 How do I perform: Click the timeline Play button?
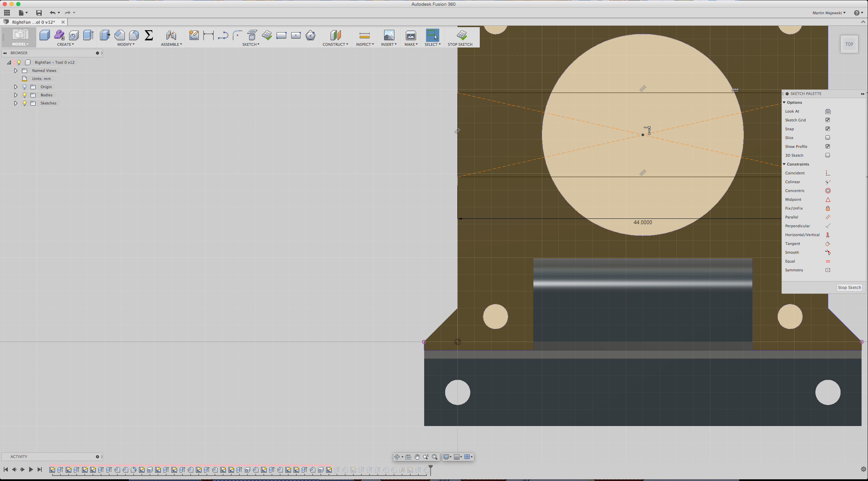coord(31,469)
